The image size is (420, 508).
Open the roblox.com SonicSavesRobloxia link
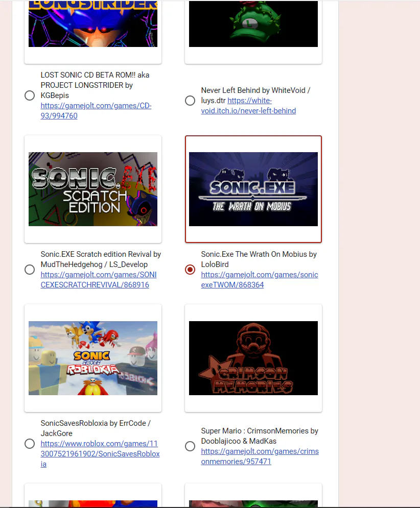[x=100, y=453]
